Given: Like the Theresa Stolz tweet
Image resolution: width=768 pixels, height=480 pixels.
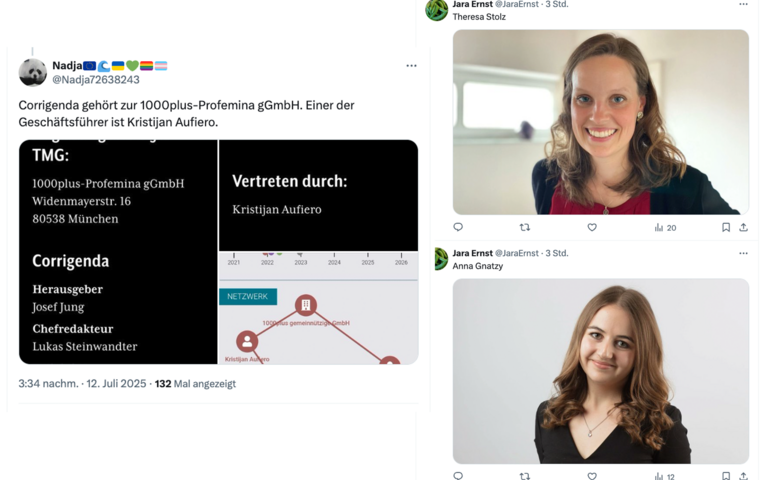Looking at the screenshot, I should pos(592,227).
